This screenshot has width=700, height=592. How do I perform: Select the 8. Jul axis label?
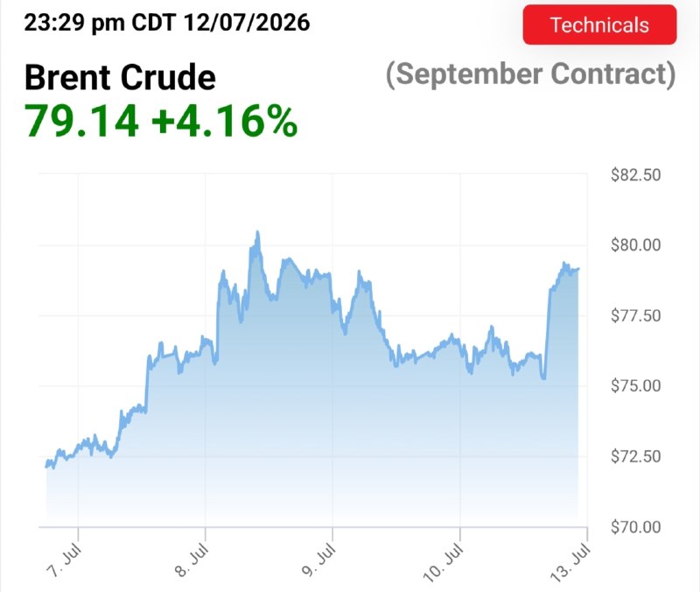click(x=192, y=560)
